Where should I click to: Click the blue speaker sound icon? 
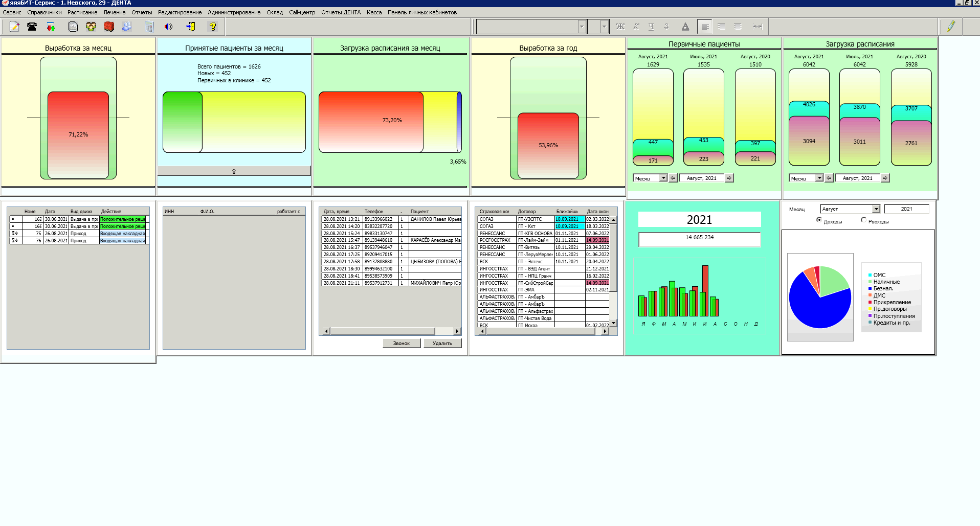click(x=168, y=27)
